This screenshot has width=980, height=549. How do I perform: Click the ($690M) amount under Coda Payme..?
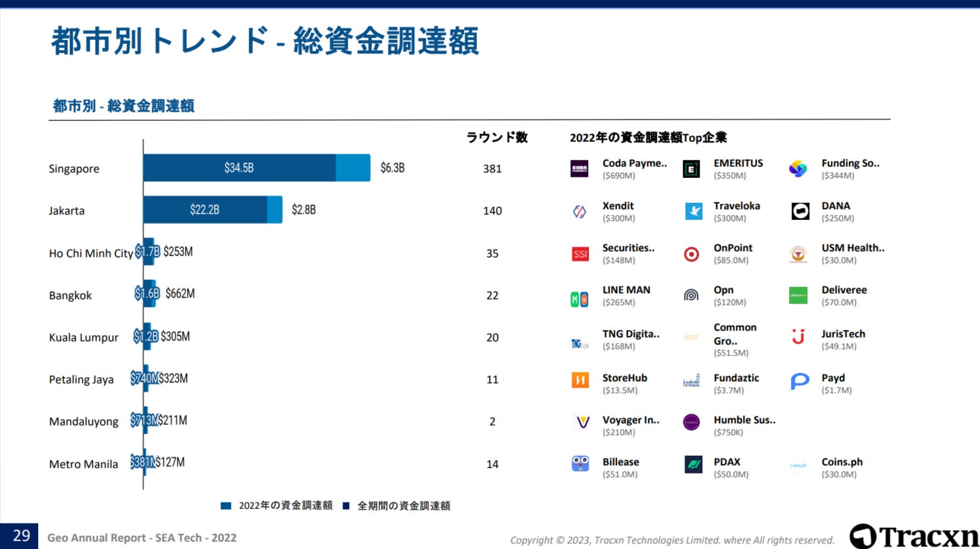click(619, 176)
